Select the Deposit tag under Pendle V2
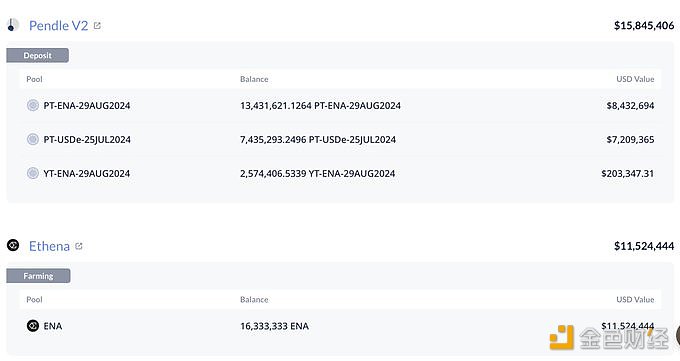The width and height of the screenshot is (680, 361). point(37,56)
